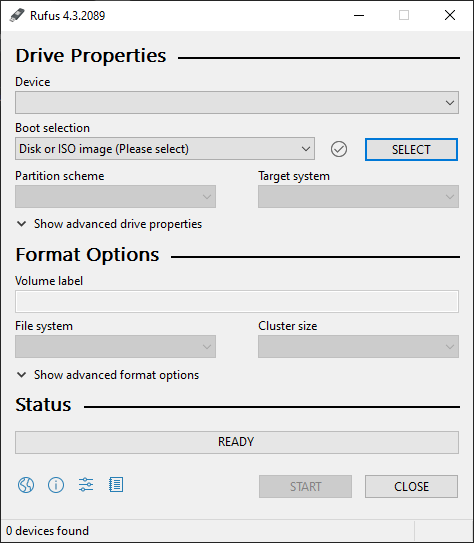Expand Show advanced drive properties

pyautogui.click(x=109, y=224)
